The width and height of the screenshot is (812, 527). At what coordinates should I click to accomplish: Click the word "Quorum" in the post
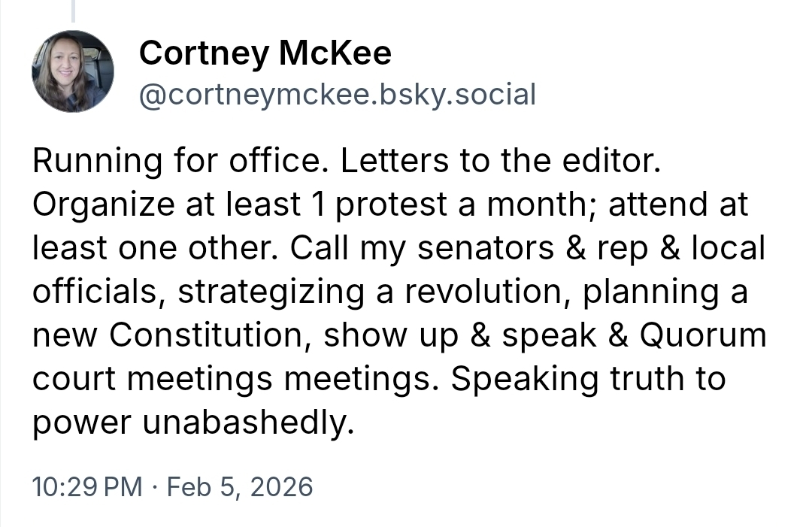point(703,336)
